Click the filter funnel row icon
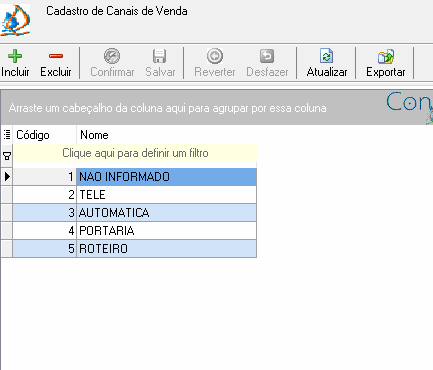The width and height of the screenshot is (433, 370). pos(7,156)
